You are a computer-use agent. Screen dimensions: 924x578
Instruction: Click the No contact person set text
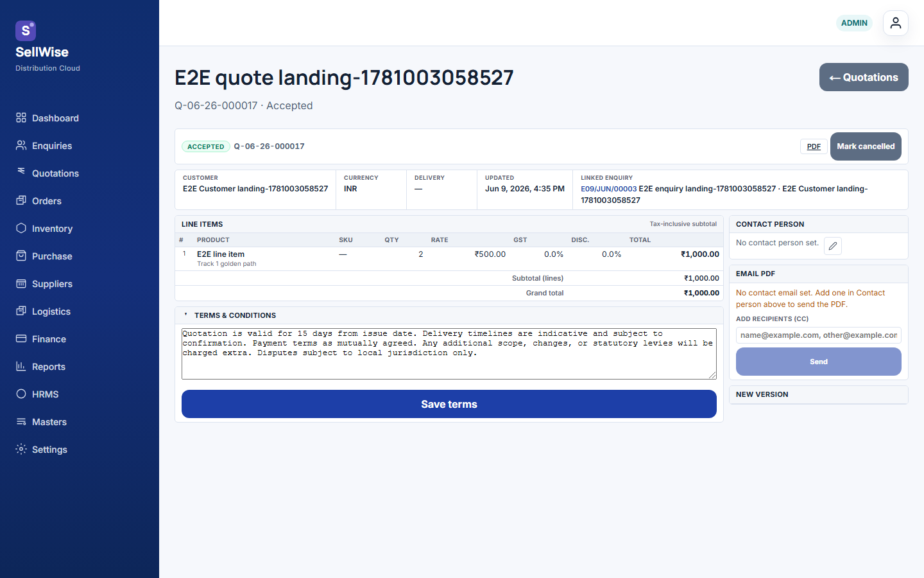778,243
